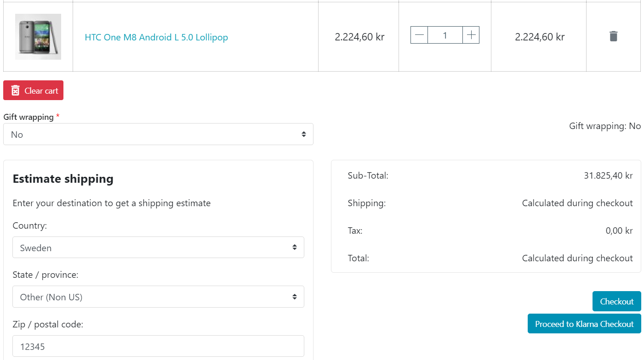The height and width of the screenshot is (360, 644).
Task: Click the Checkout button
Action: point(616,301)
